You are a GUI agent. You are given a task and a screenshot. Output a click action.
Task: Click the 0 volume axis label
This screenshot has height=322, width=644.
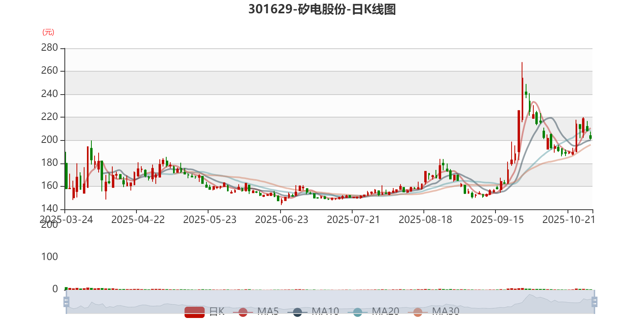click(x=55, y=289)
